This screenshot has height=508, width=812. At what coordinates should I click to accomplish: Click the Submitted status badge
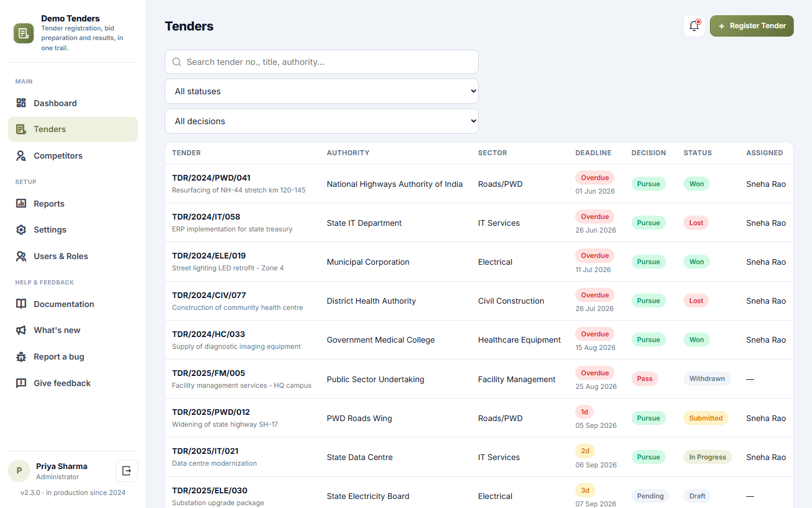pyautogui.click(x=706, y=418)
